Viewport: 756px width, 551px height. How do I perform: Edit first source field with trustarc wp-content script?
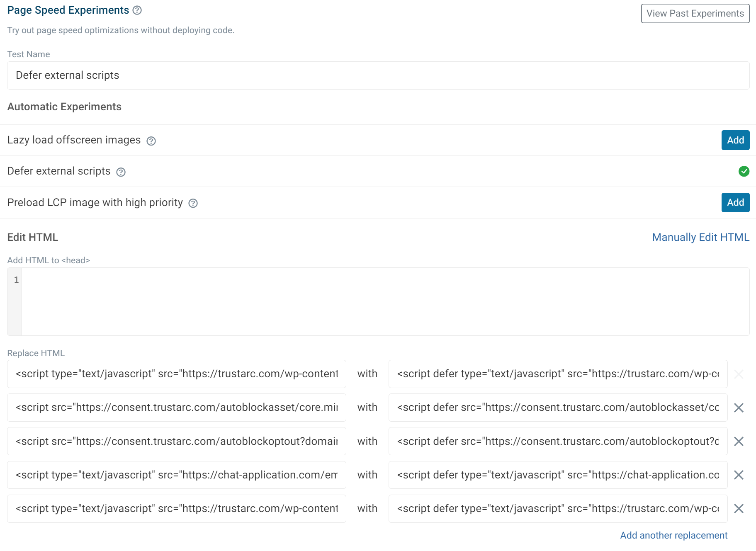(x=177, y=374)
